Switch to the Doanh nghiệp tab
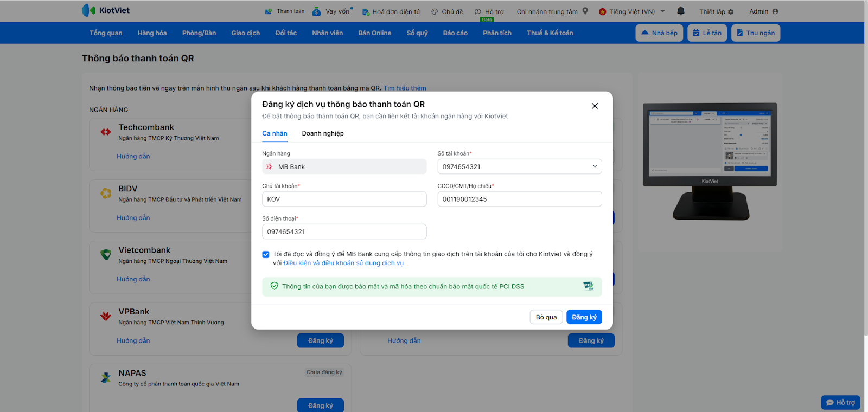868x412 pixels. coord(323,133)
